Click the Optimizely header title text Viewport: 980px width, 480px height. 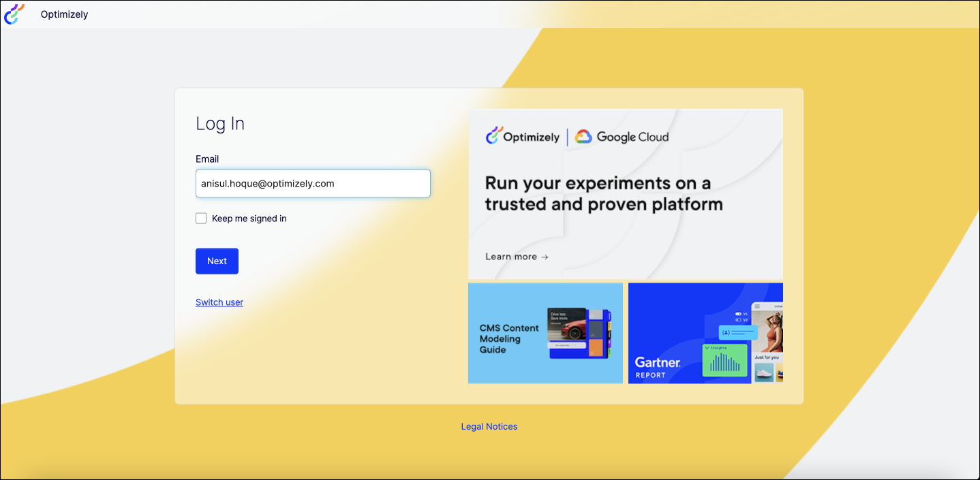pos(64,14)
